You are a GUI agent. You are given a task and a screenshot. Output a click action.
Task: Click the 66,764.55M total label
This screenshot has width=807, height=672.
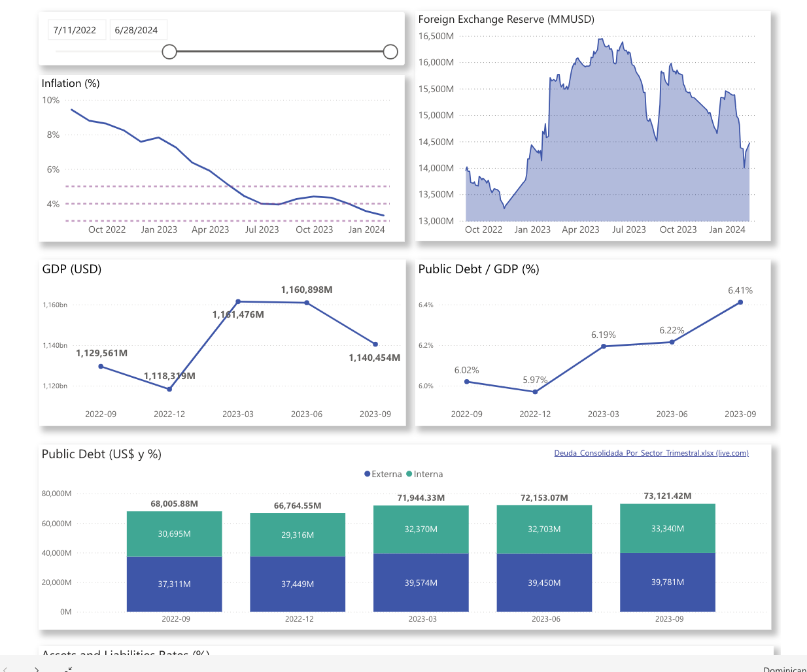[298, 506]
